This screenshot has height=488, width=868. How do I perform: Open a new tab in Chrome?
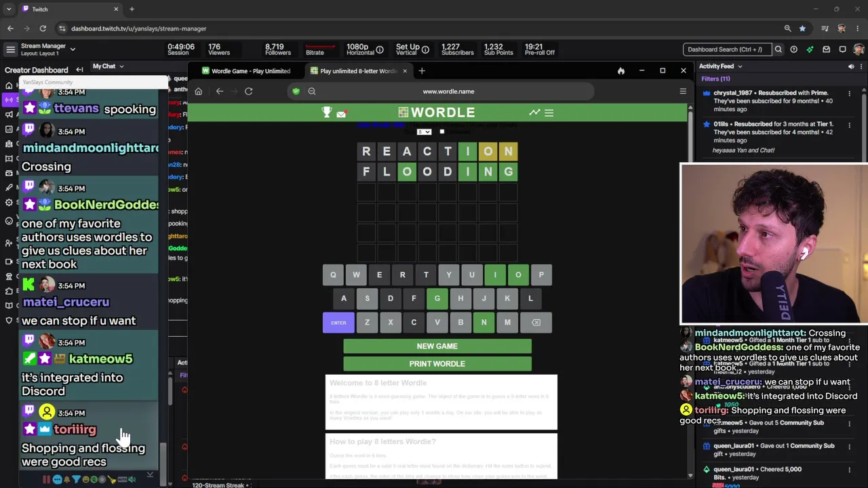tap(132, 9)
